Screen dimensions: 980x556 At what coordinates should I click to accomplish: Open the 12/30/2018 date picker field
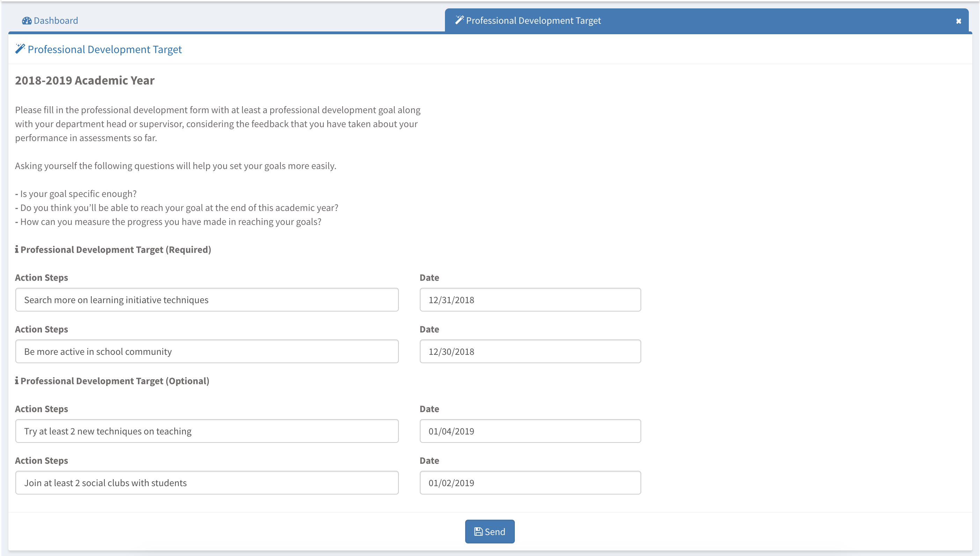tap(530, 351)
